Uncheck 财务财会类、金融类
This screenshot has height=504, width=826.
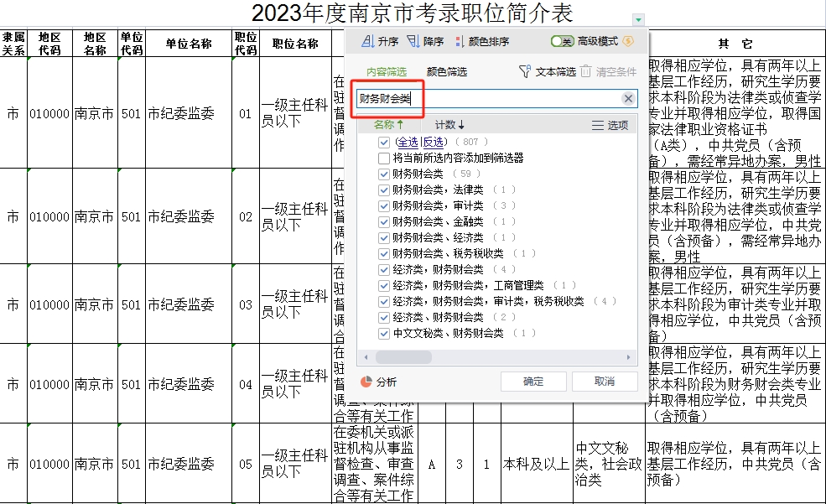384,221
